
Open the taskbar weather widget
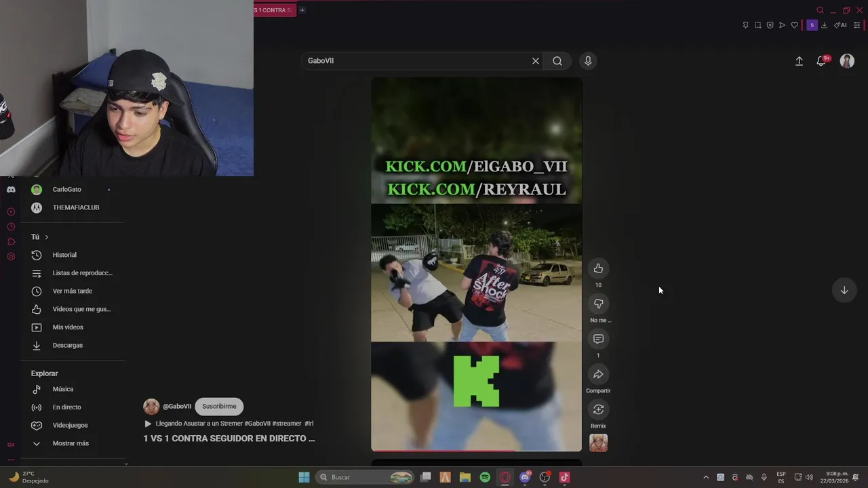[x=28, y=477]
